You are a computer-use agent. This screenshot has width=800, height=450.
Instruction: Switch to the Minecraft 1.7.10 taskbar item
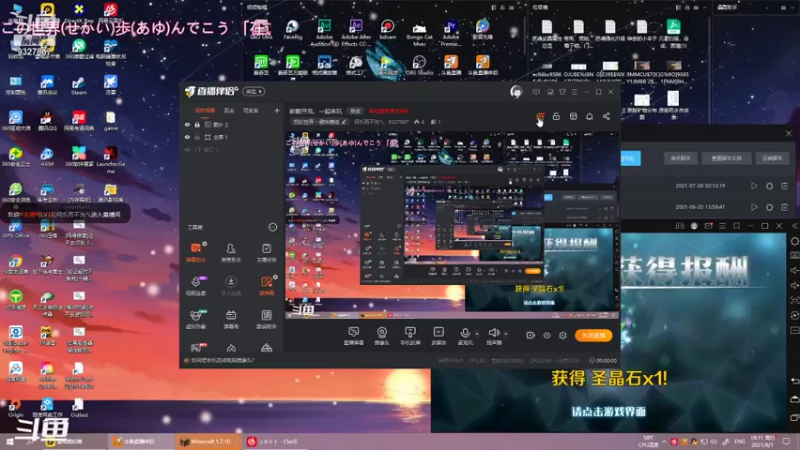(x=208, y=441)
